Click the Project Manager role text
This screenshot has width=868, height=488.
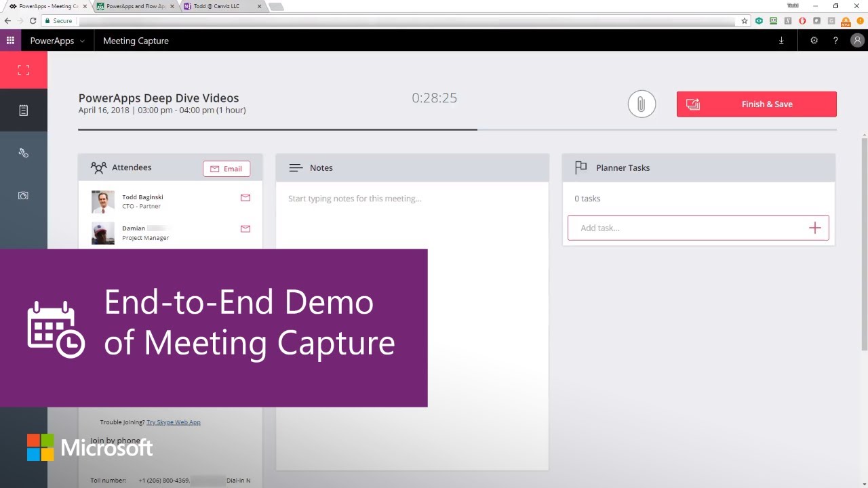146,238
